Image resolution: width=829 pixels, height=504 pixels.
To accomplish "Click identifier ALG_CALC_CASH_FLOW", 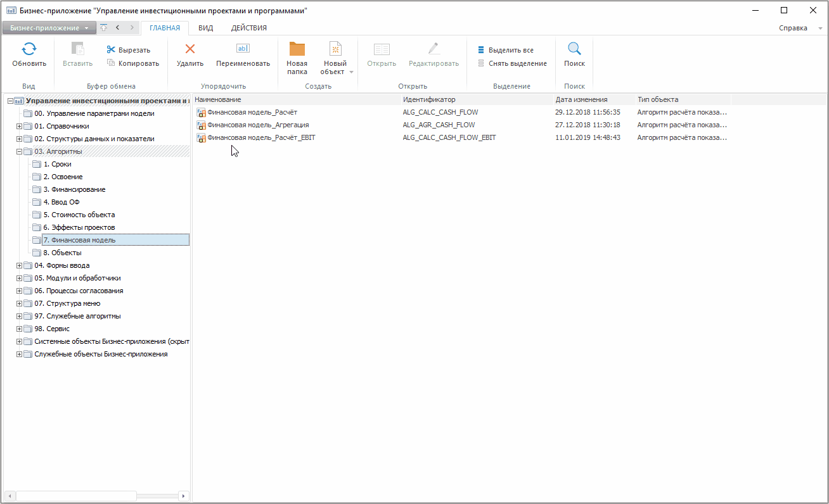I will [x=440, y=112].
